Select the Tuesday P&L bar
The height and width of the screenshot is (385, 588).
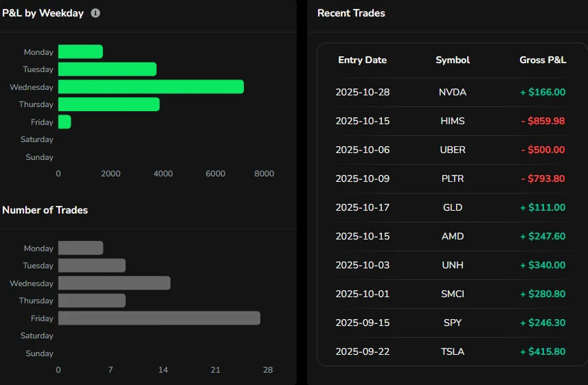point(107,69)
